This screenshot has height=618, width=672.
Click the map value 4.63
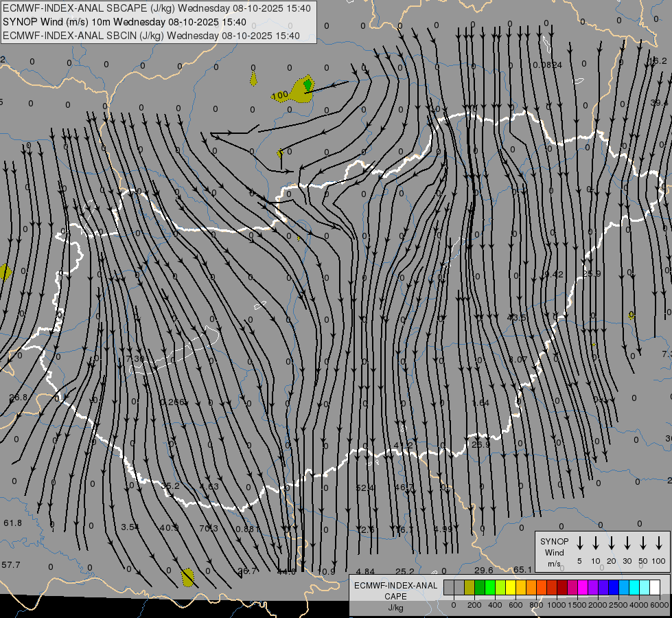point(209,486)
